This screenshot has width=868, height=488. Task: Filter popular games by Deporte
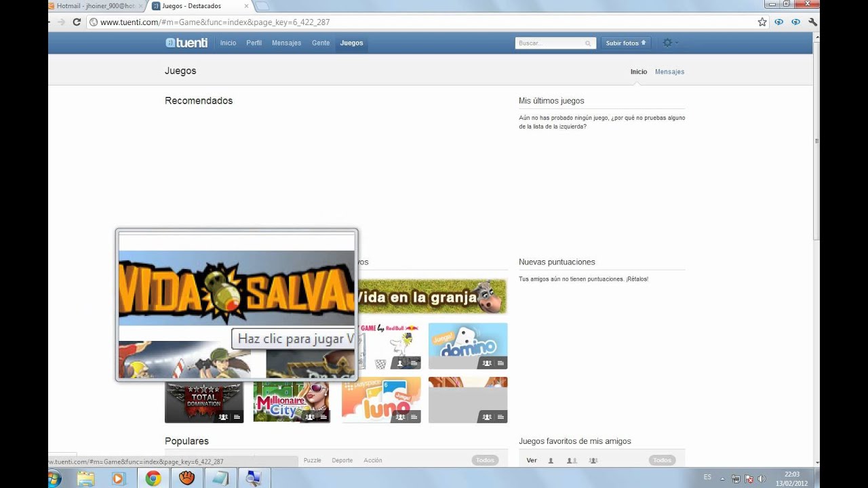coord(342,461)
